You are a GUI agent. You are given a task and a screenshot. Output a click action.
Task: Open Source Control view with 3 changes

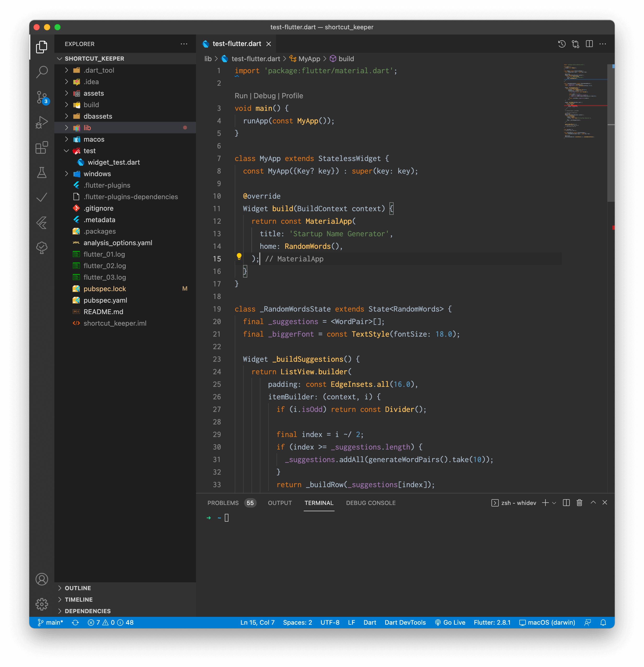pos(42,97)
